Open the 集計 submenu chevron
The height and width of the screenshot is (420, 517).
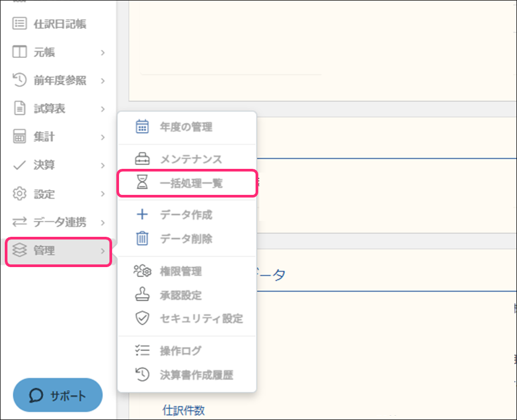tap(103, 138)
